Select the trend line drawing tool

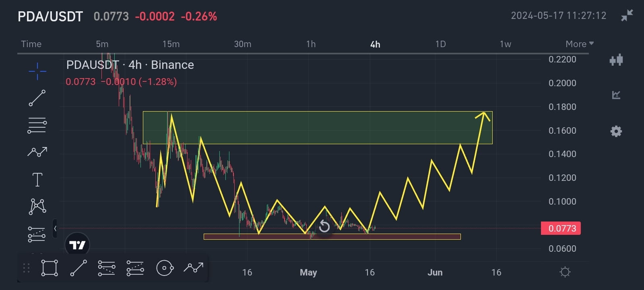pos(37,98)
